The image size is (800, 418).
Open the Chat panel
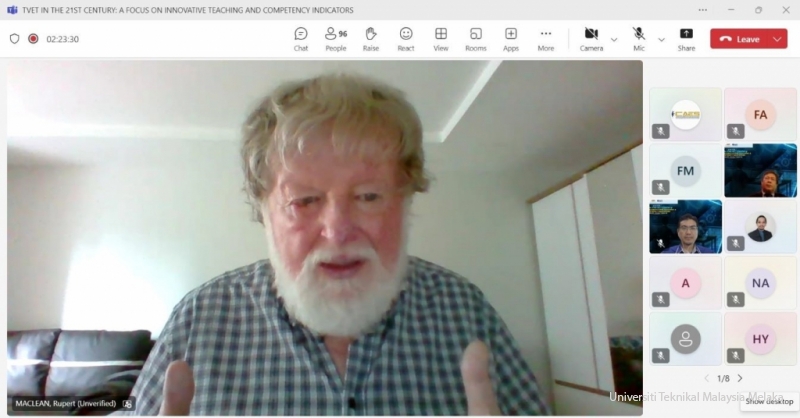click(x=300, y=38)
